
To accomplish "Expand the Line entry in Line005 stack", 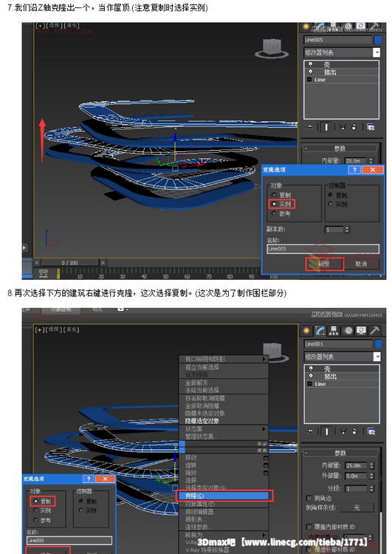I will (x=310, y=80).
